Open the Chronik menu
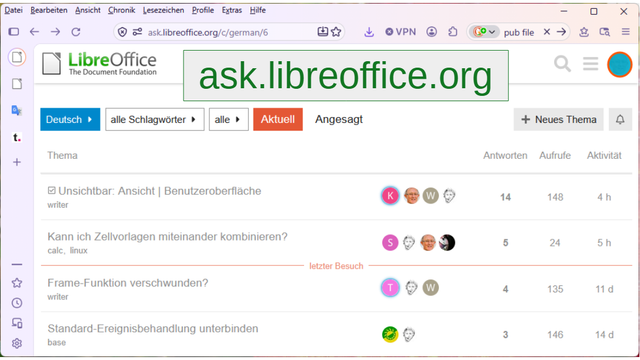 point(121,10)
